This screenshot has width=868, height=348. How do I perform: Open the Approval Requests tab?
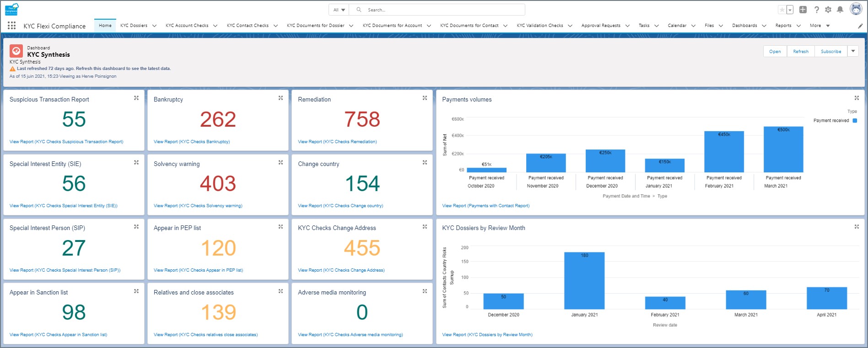pos(600,26)
